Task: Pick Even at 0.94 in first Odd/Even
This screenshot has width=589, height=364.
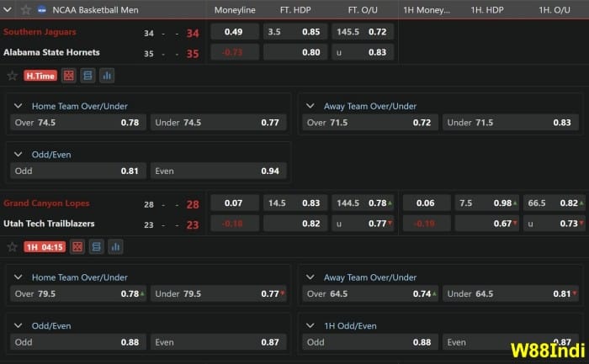Action: pyautogui.click(x=219, y=171)
